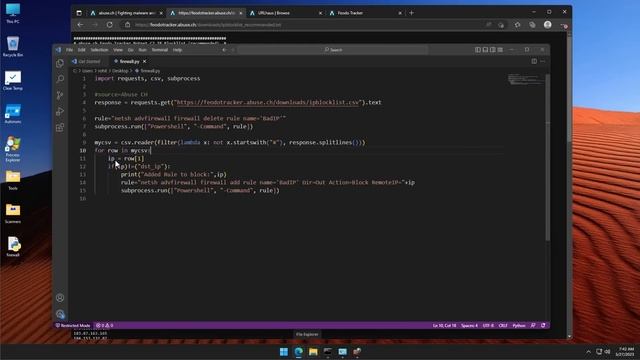Click the VS Code logo in title bar
Image resolution: width=640 pixels, height=360 pixels.
(x=58, y=50)
